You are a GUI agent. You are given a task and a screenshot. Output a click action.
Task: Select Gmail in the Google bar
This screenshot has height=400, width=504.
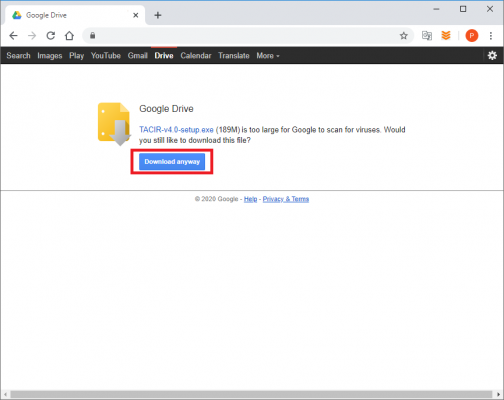[x=138, y=56]
